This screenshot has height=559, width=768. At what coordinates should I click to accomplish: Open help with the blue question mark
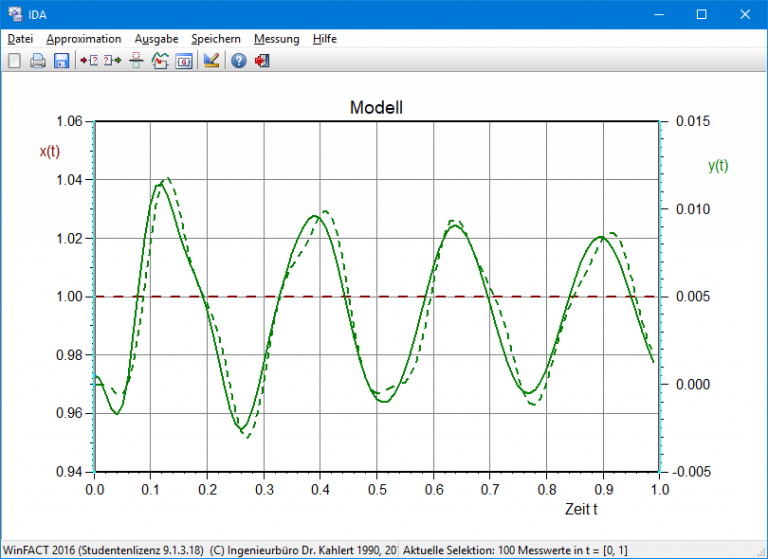point(238,61)
